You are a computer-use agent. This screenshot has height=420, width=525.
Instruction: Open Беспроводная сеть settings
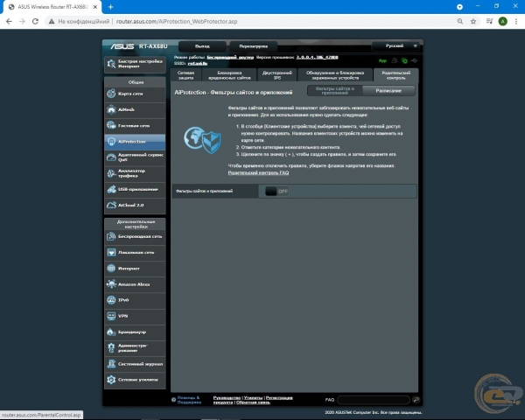pos(135,237)
